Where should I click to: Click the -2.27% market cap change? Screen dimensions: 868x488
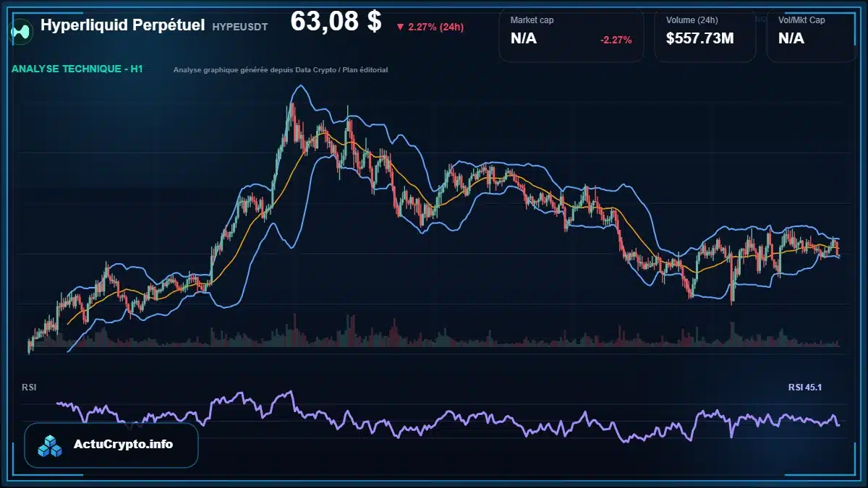tap(616, 40)
